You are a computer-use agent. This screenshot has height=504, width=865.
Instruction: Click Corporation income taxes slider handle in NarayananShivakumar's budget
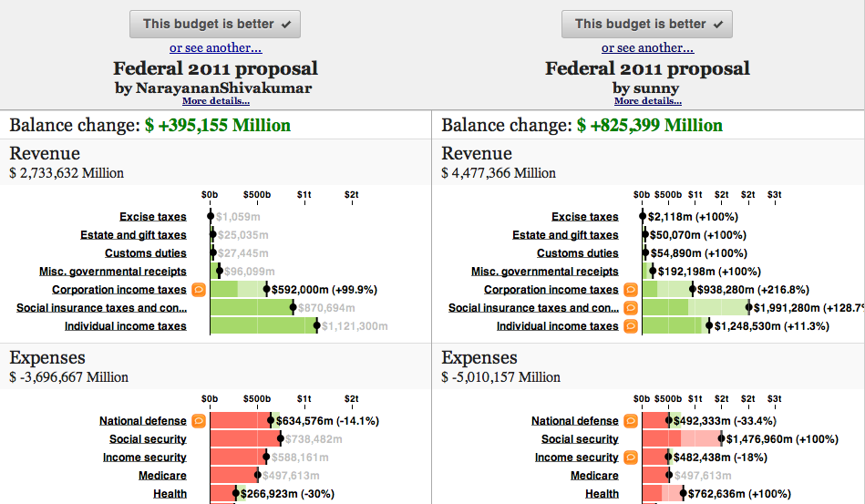click(x=266, y=290)
